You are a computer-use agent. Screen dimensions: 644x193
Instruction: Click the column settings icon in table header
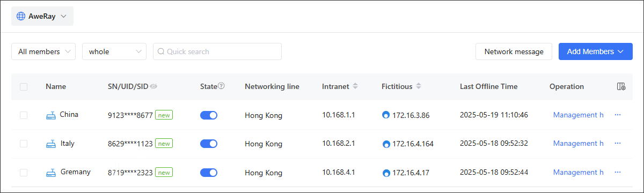coord(621,86)
